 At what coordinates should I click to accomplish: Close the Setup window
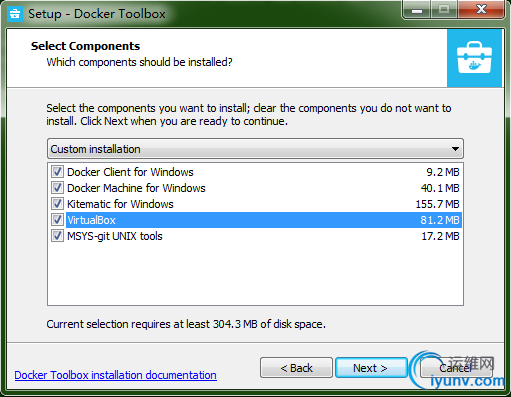481,9
